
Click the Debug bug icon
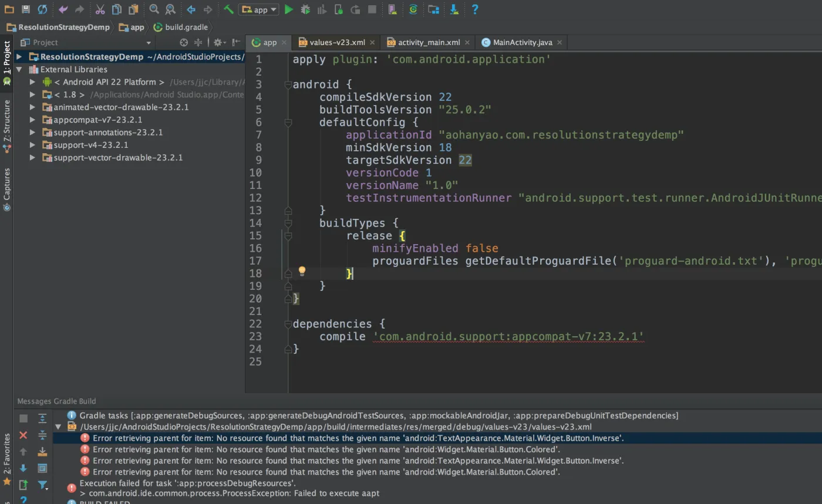305,9
